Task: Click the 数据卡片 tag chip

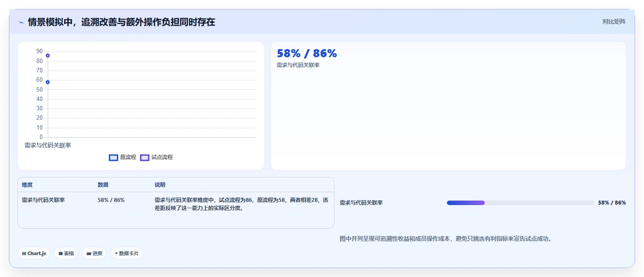Action: [x=127, y=253]
